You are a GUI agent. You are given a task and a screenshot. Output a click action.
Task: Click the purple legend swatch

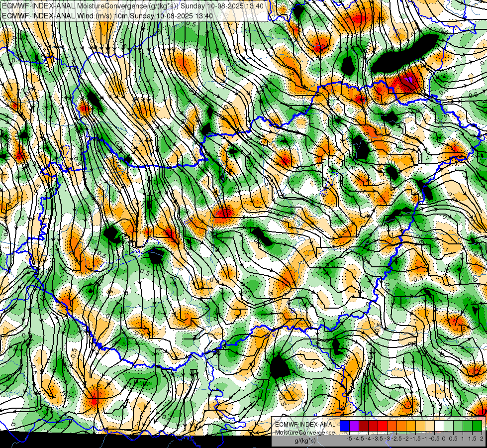[x=354, y=426]
